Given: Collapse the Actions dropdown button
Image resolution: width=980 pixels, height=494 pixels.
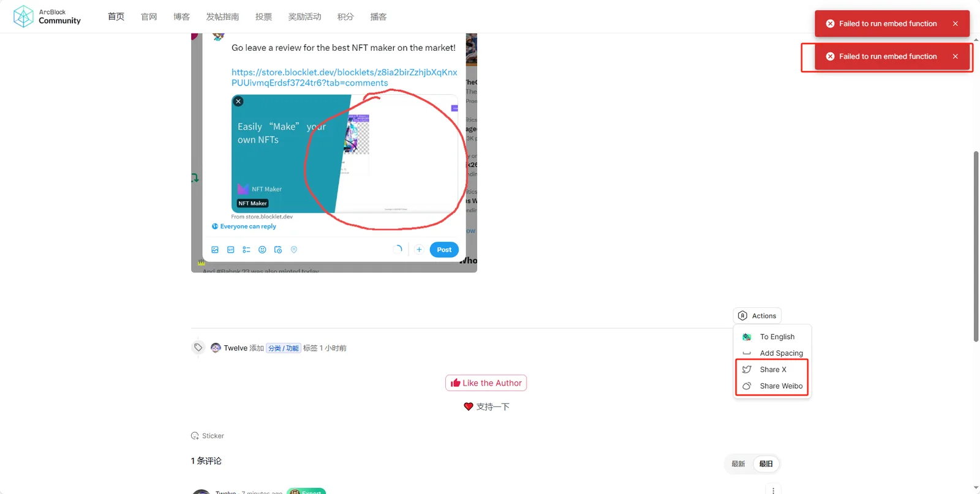Looking at the screenshot, I should [757, 316].
